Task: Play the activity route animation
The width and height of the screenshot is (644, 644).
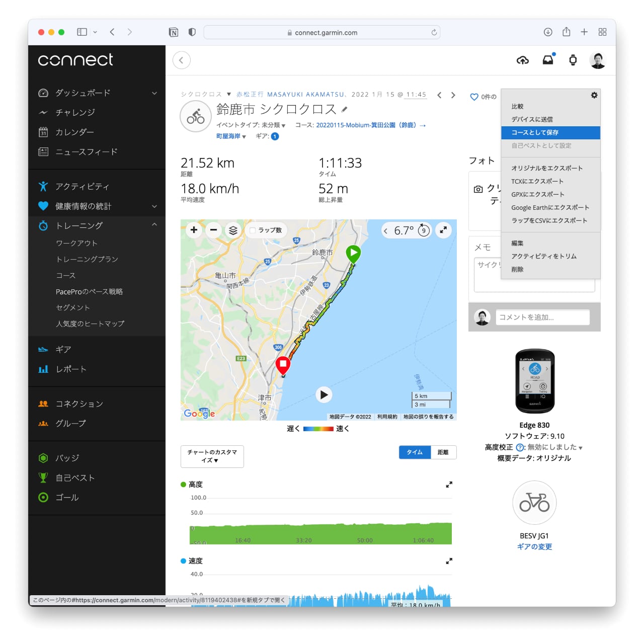Action: click(324, 395)
